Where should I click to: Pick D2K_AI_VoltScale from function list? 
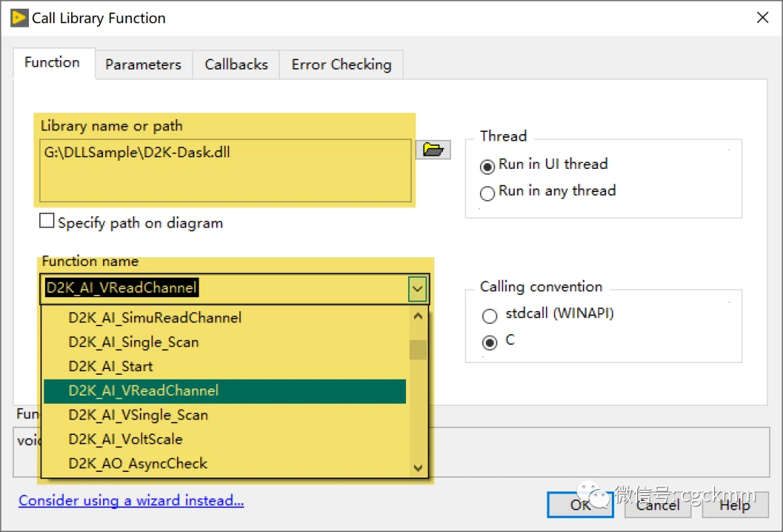pos(125,439)
